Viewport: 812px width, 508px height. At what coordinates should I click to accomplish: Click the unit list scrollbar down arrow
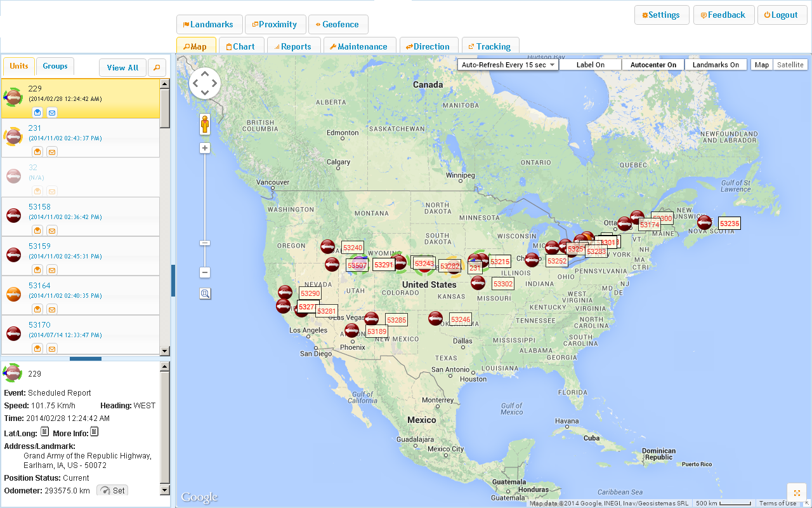coord(165,351)
